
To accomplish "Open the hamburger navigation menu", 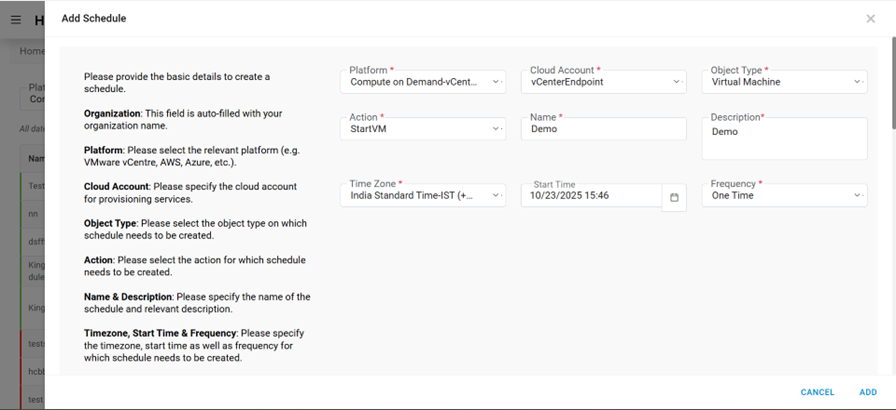I will (16, 19).
